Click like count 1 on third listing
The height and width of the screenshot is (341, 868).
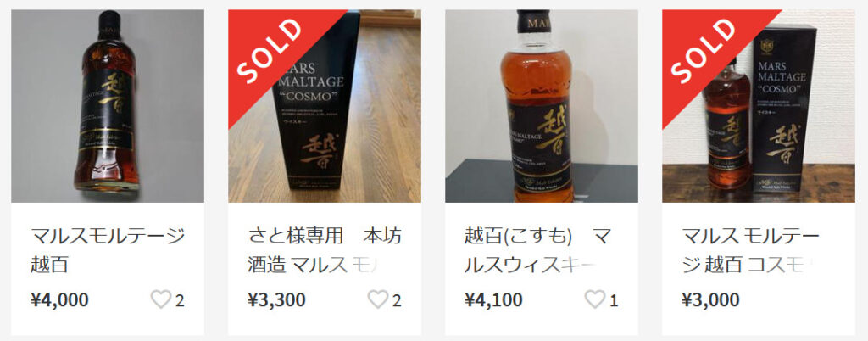coord(614,300)
